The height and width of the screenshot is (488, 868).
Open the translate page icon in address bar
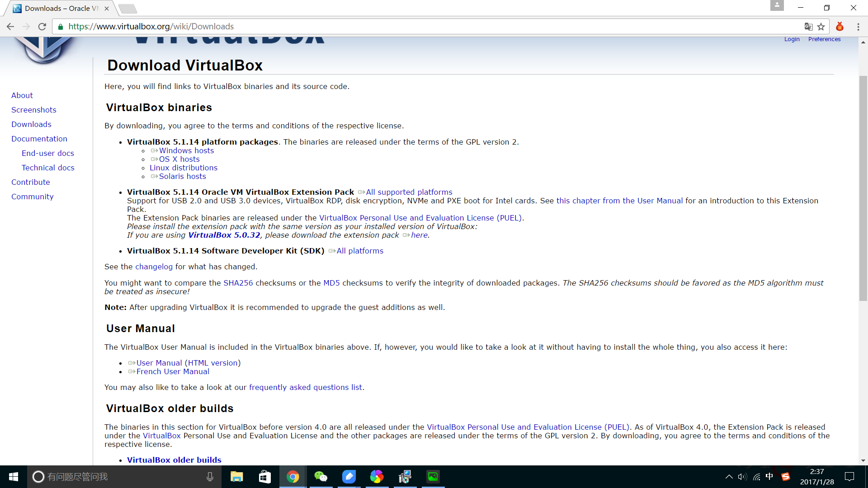(x=808, y=27)
